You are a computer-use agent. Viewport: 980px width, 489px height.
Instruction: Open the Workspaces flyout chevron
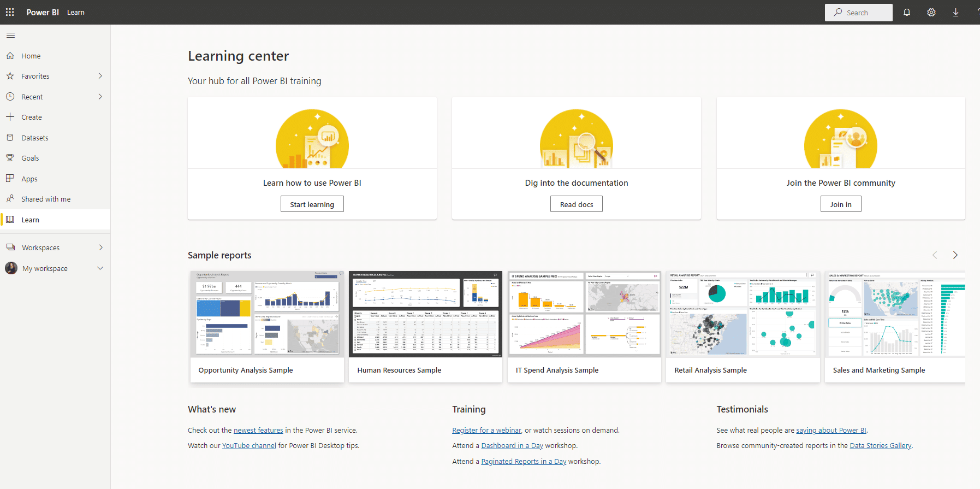click(100, 248)
